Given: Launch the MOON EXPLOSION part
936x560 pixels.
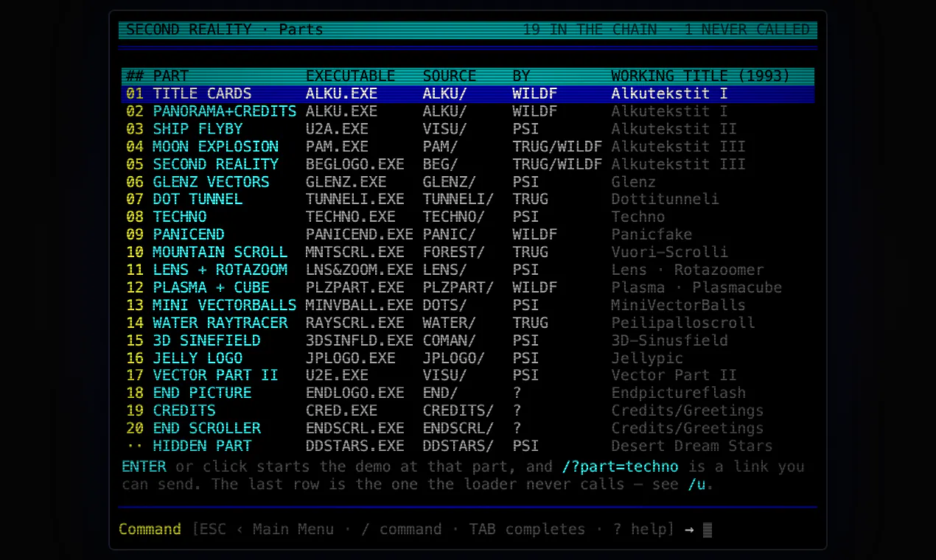Looking at the screenshot, I should tap(468, 147).
